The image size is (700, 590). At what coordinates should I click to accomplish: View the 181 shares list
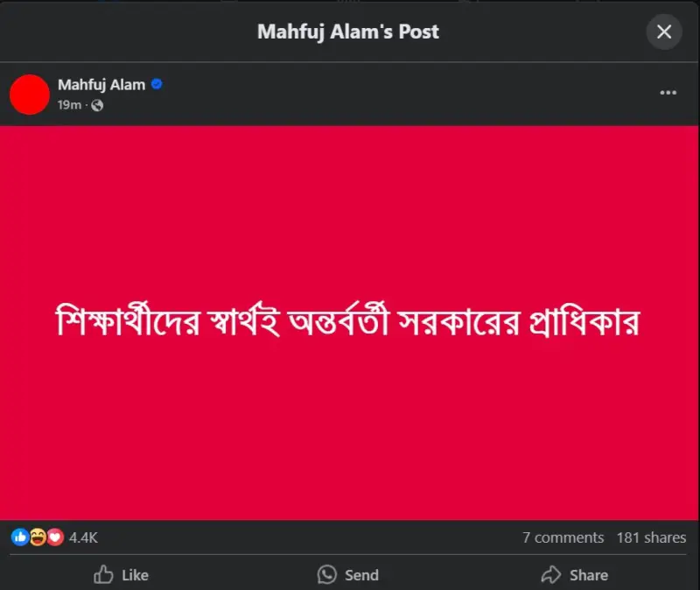(651, 537)
